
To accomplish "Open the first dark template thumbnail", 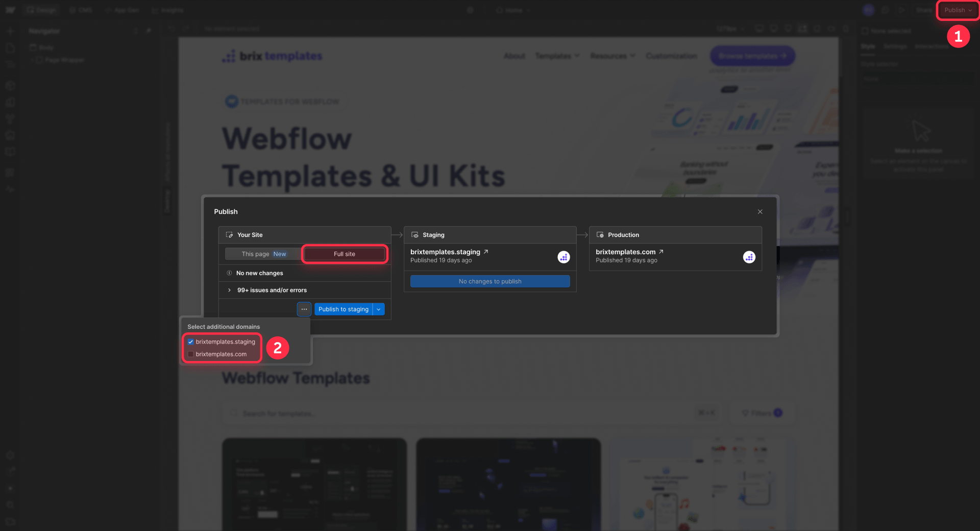I will [x=314, y=484].
